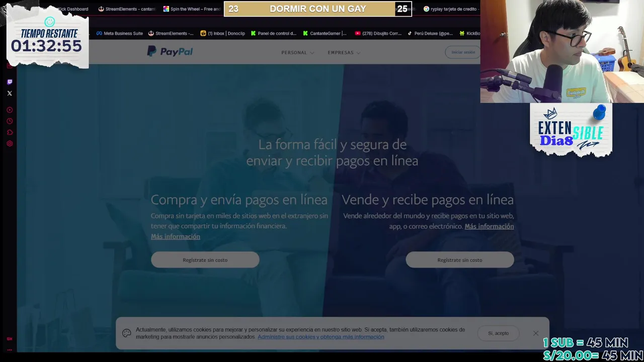Image resolution: width=644 pixels, height=362 pixels.
Task: Open Panel de control bookmark
Action: pos(273,33)
